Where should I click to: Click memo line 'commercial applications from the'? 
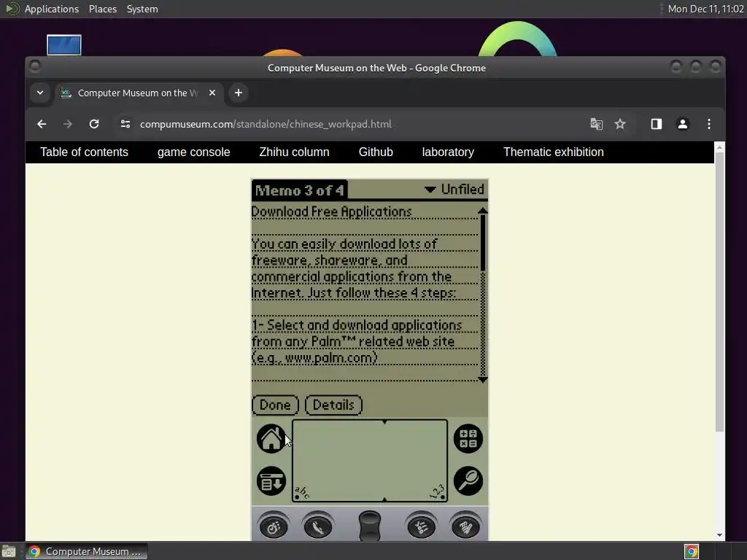pos(352,276)
